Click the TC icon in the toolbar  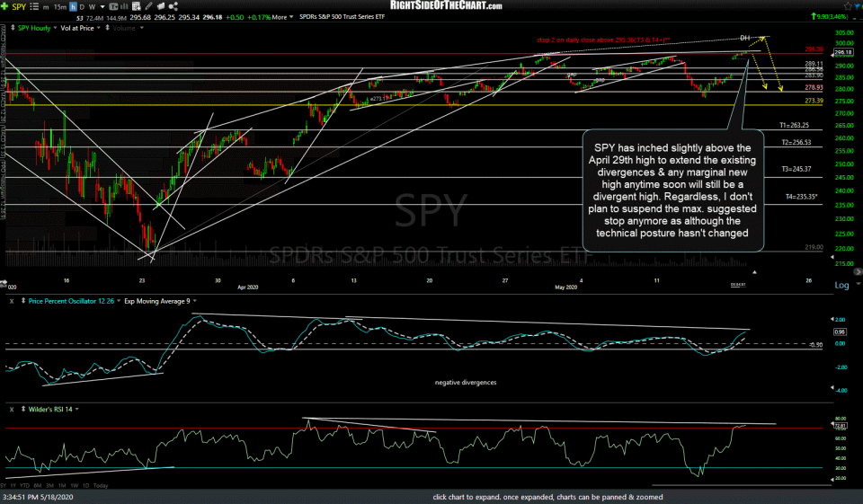[113, 6]
